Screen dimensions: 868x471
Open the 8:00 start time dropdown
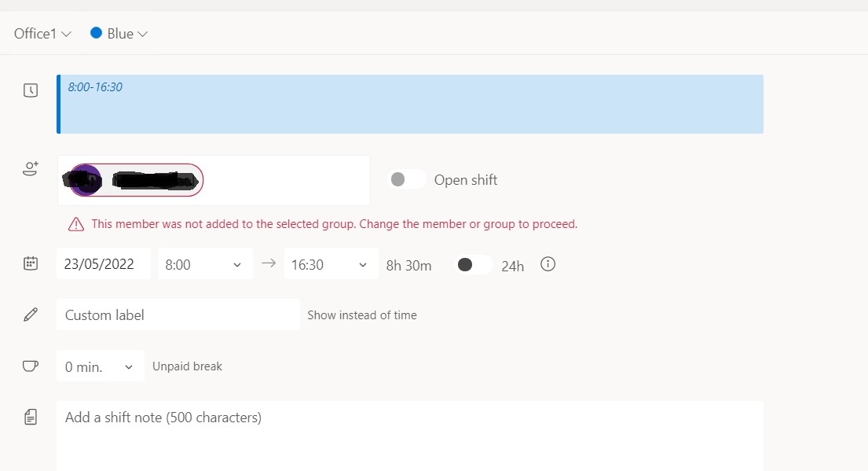(205, 263)
